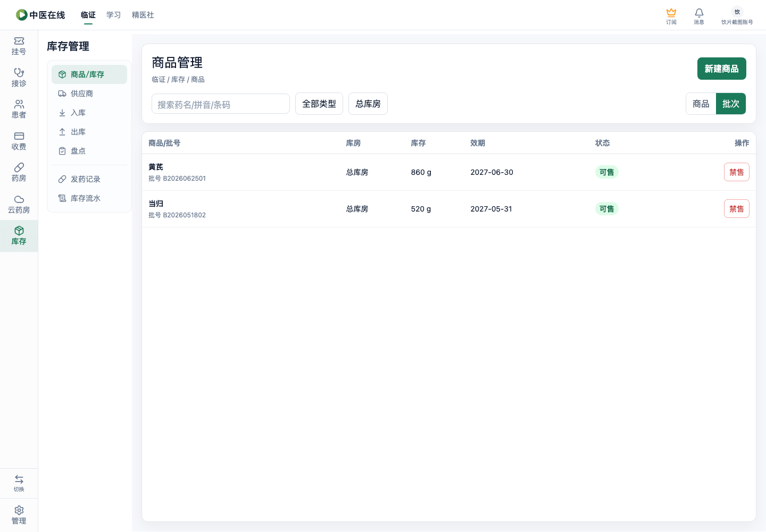Switch view to 批次
The width and height of the screenshot is (766, 532).
(731, 104)
